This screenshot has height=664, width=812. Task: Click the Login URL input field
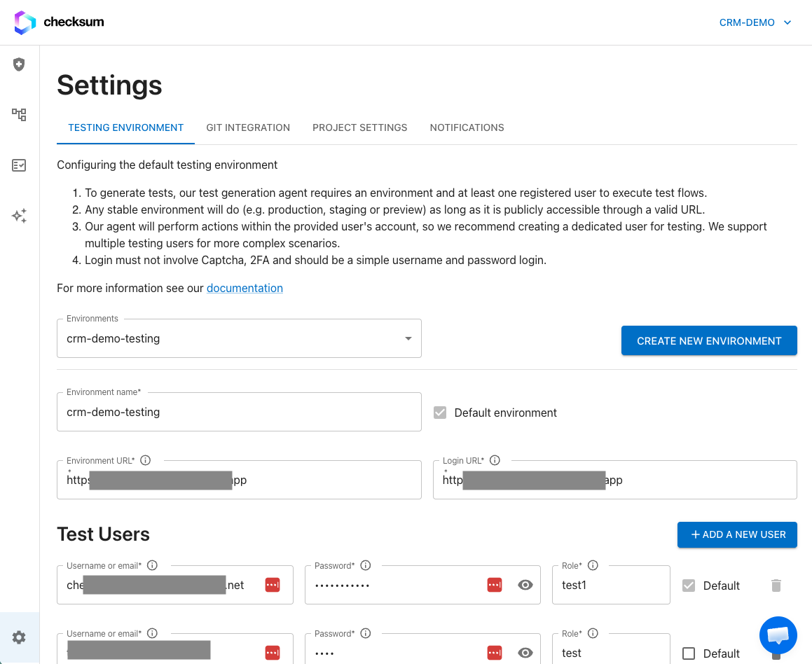[x=614, y=480]
